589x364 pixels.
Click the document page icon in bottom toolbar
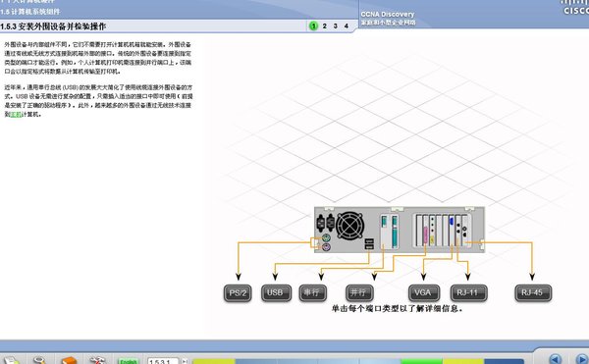(11, 360)
